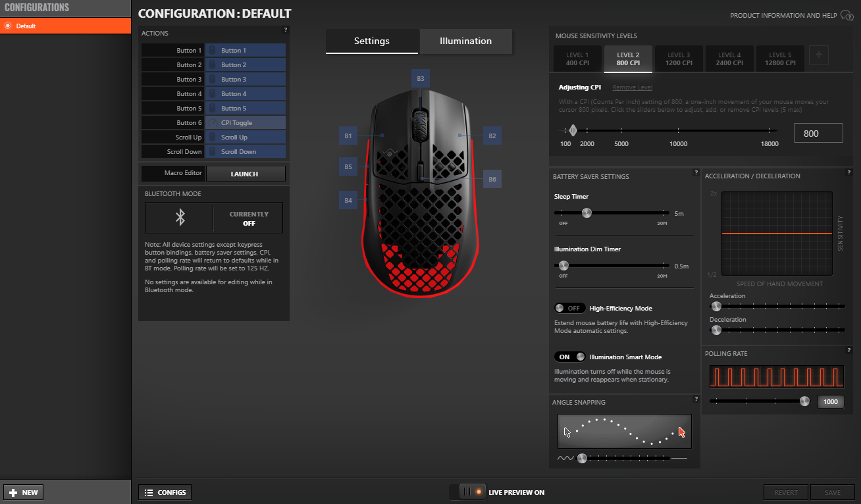Open Product Information and Help chat icon

tap(847, 16)
